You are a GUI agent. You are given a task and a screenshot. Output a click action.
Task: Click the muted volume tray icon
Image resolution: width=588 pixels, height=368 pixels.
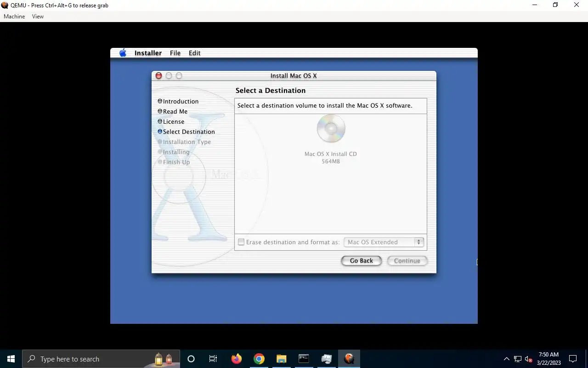tap(529, 359)
